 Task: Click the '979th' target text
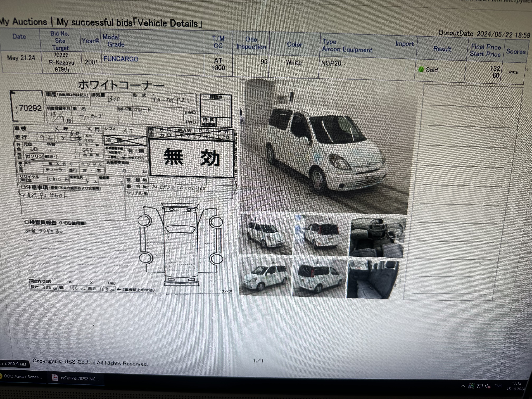point(62,70)
